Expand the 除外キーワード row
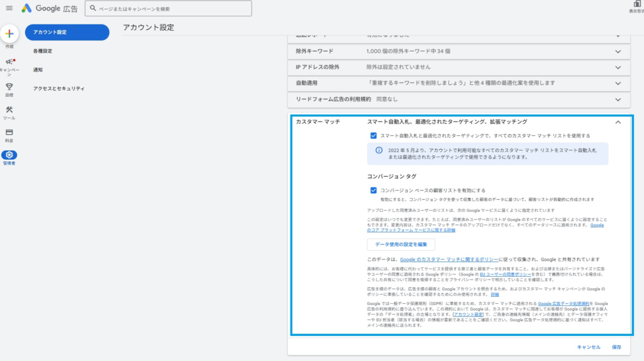The width and height of the screenshot is (644, 361). pos(618,51)
